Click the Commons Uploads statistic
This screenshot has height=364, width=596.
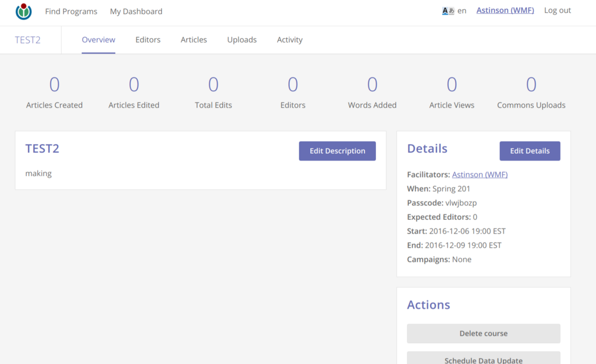[x=531, y=92]
